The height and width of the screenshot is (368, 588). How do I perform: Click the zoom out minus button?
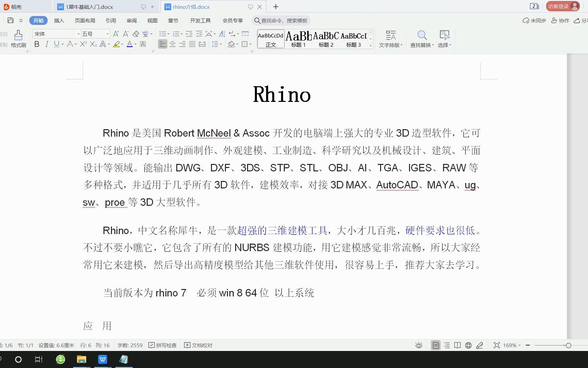click(528, 345)
